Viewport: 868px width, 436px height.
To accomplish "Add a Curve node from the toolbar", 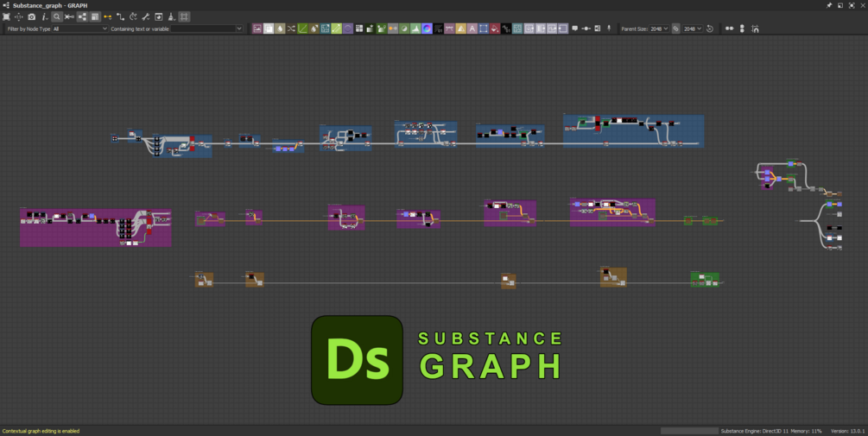I will point(302,28).
